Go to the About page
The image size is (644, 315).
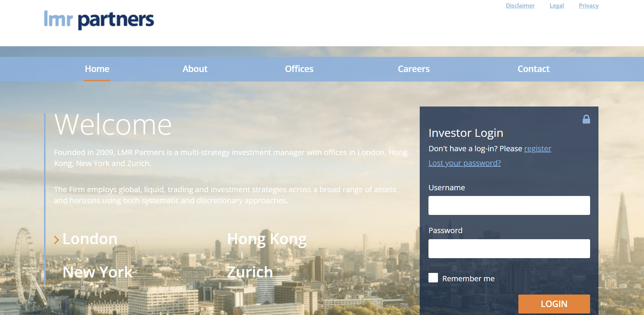point(195,69)
